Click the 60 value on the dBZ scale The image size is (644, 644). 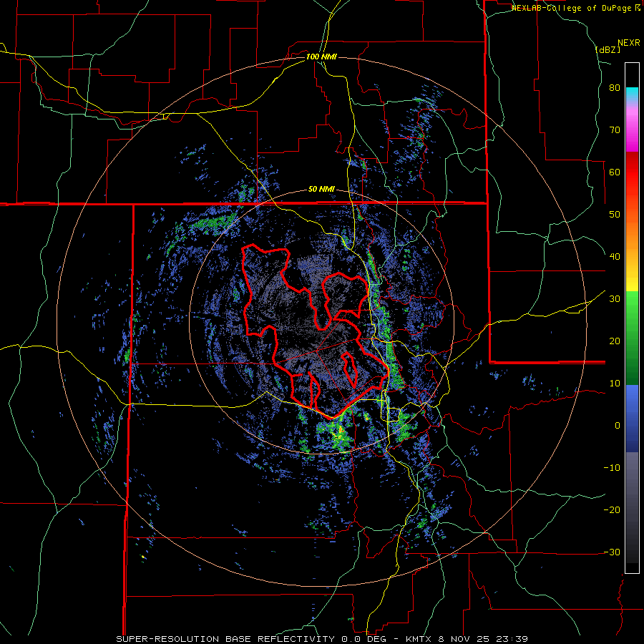(615, 172)
